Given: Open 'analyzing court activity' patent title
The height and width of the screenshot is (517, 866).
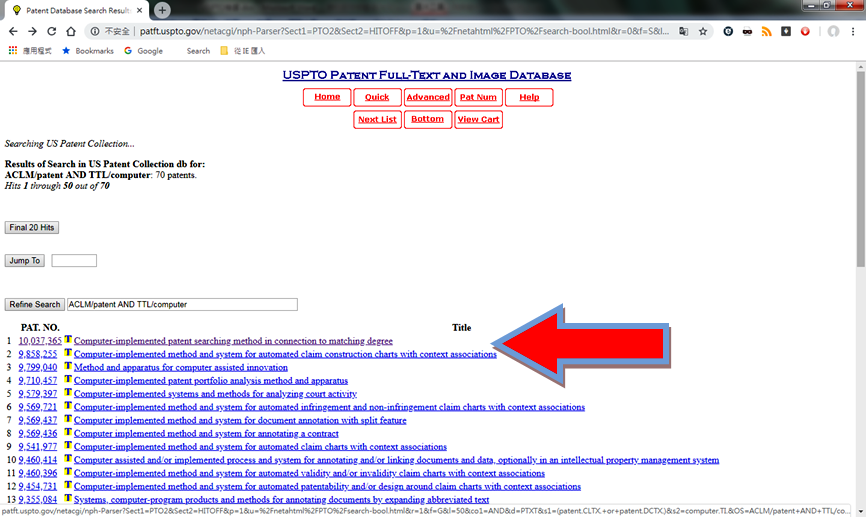Looking at the screenshot, I should (215, 394).
